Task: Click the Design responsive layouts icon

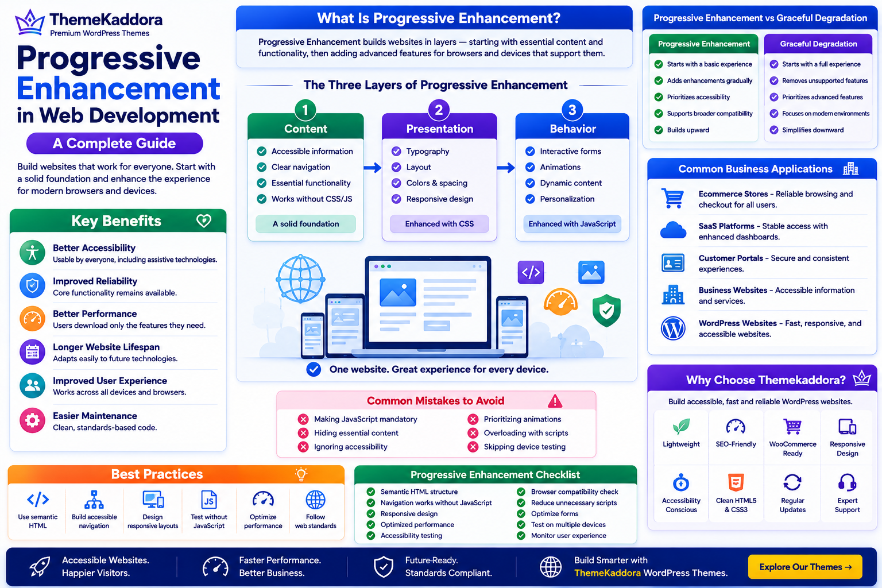Action: [x=153, y=500]
